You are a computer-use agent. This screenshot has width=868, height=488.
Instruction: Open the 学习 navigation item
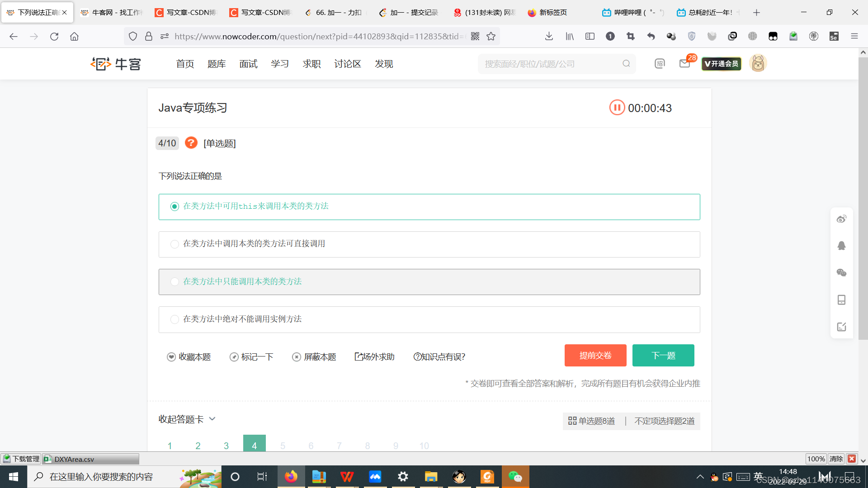280,64
